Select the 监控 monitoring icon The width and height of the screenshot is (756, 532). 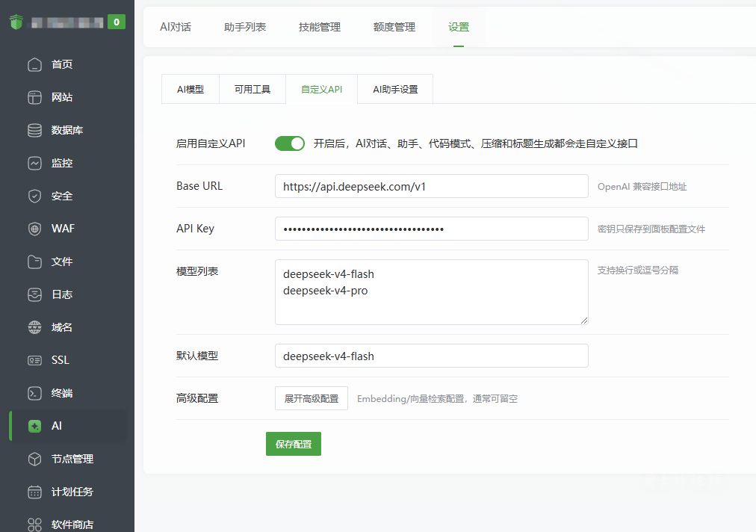[x=34, y=163]
